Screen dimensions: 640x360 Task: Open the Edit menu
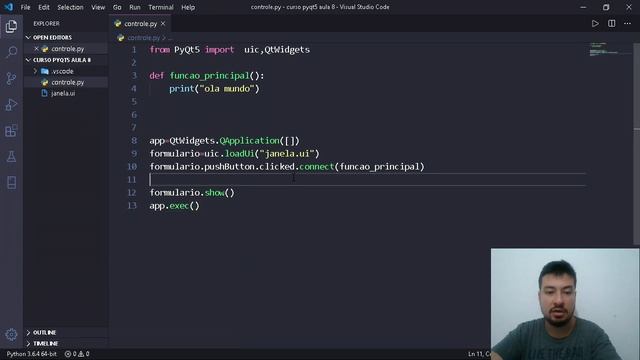44,7
